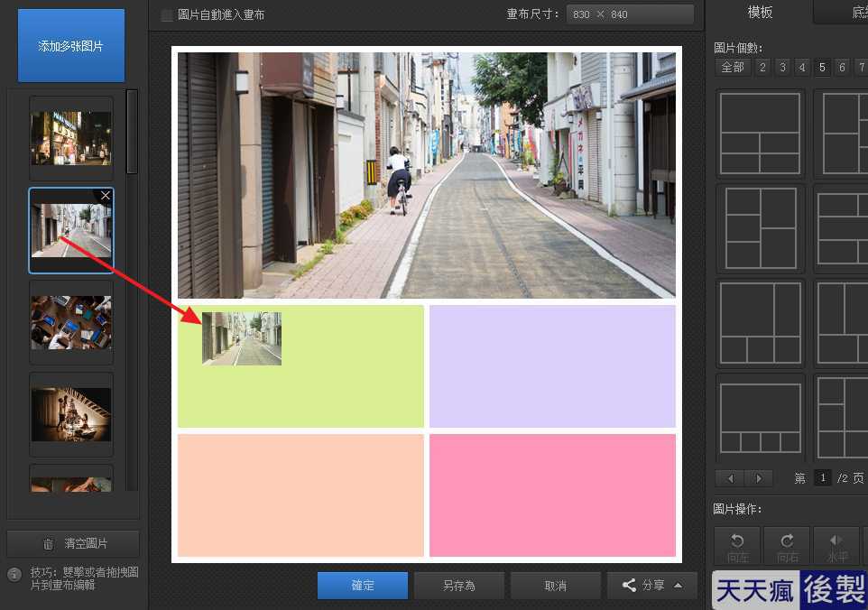Open the 分享 share dropdown

tap(652, 586)
